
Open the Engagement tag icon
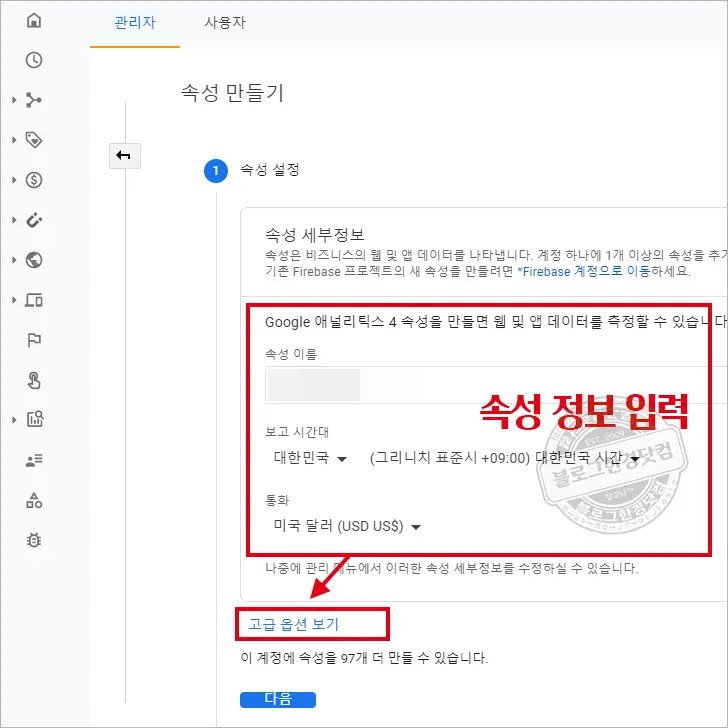tap(34, 140)
